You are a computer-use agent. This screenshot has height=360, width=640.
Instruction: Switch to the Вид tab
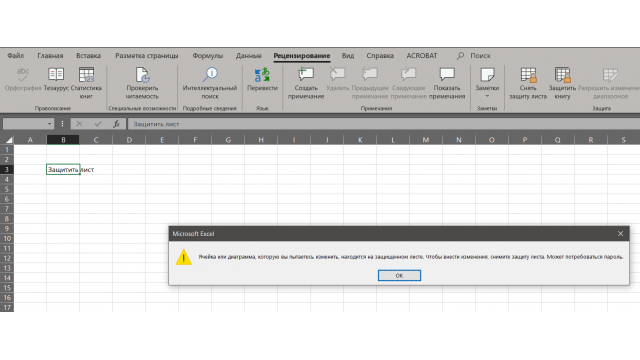point(348,56)
